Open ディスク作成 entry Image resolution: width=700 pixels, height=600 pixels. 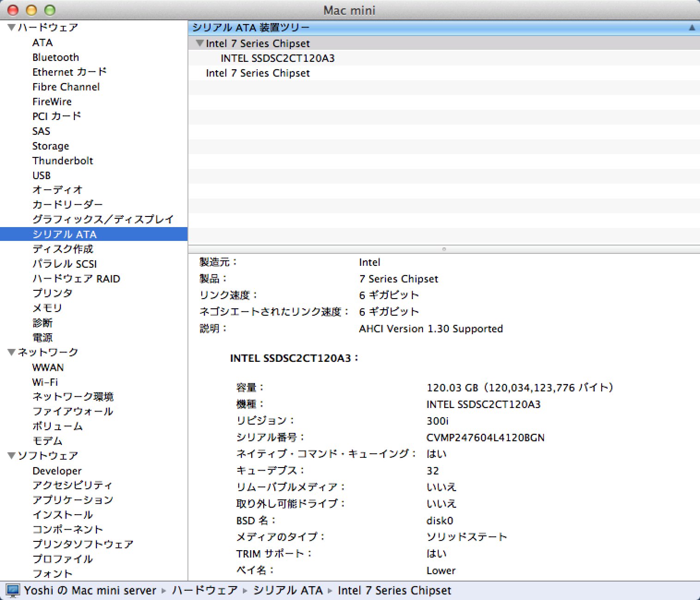63,249
